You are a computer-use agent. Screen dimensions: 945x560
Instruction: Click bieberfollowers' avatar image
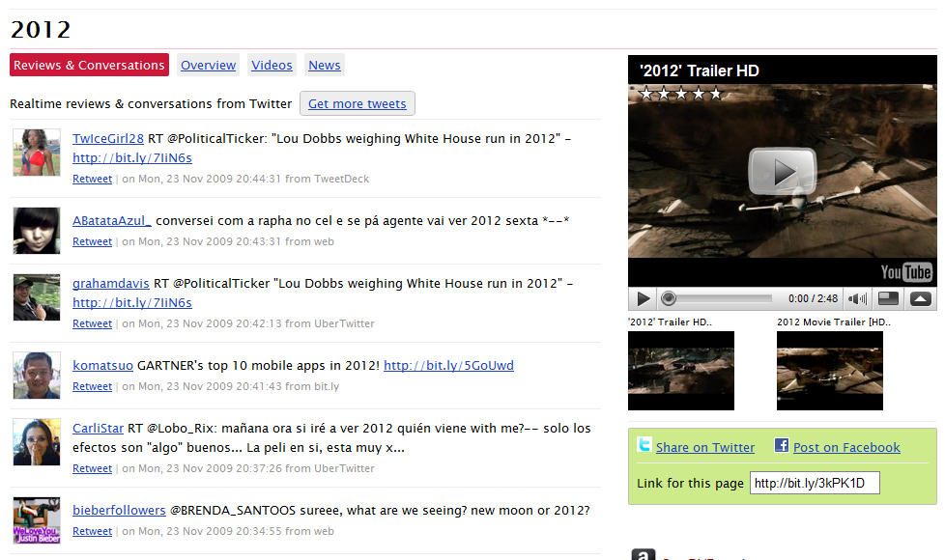click(x=37, y=520)
